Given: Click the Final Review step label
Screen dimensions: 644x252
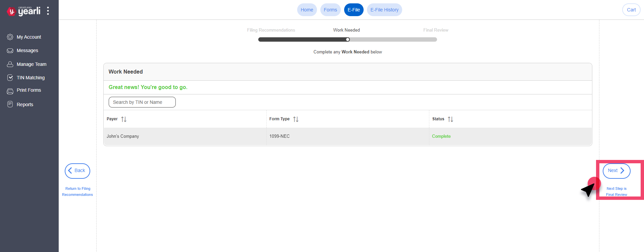Looking at the screenshot, I should [436, 30].
